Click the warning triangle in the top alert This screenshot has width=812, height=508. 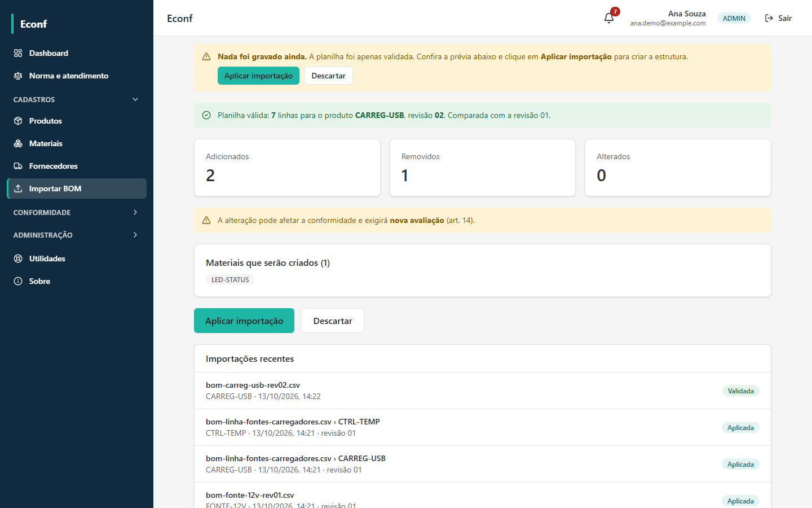(x=206, y=56)
